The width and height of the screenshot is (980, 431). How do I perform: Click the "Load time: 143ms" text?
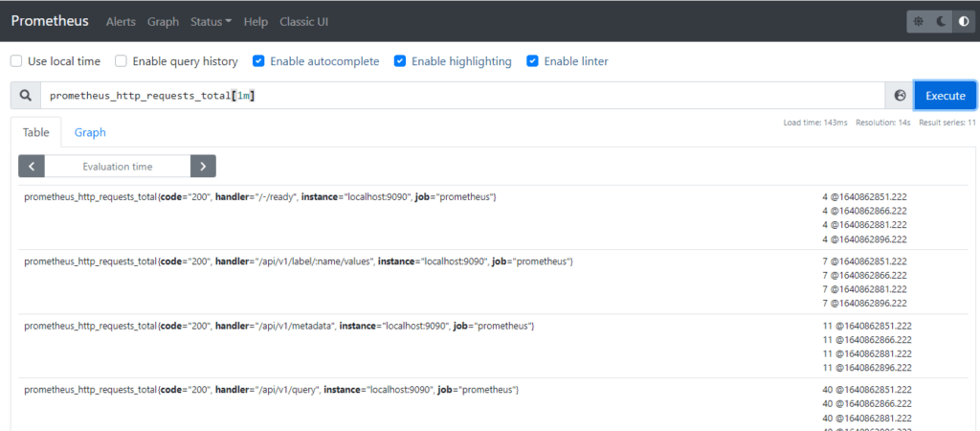815,123
